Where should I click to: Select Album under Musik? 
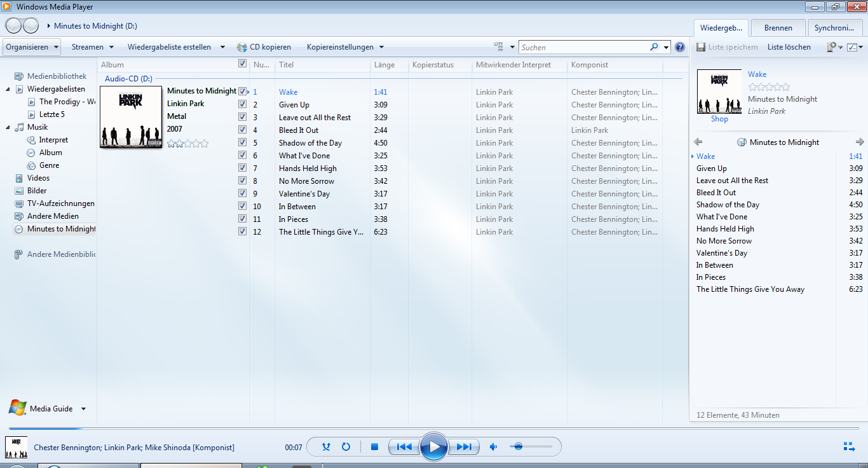(51, 153)
